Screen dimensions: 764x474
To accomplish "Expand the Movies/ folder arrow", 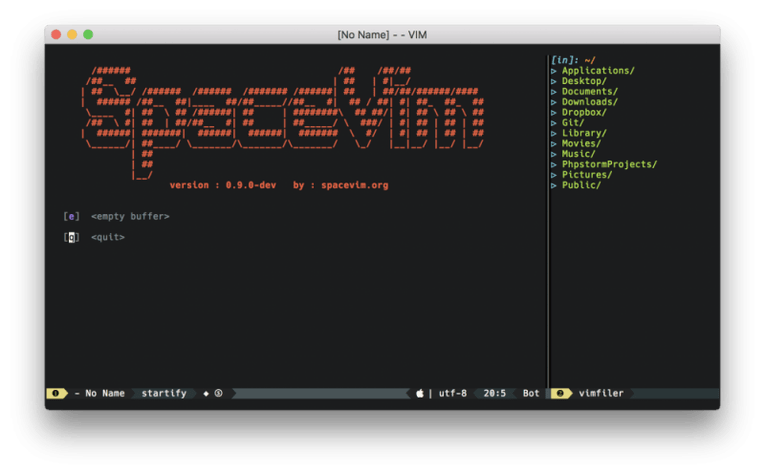I will [x=554, y=144].
